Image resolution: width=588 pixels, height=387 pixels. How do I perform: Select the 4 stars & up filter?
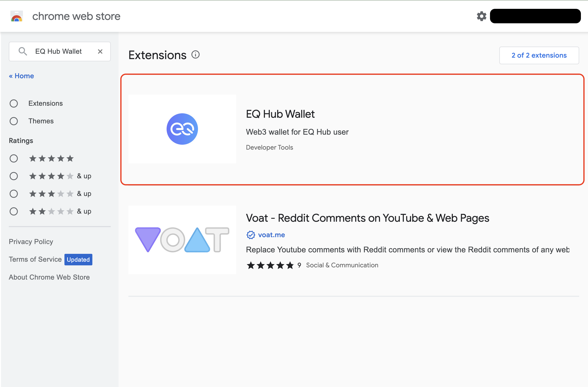(14, 176)
